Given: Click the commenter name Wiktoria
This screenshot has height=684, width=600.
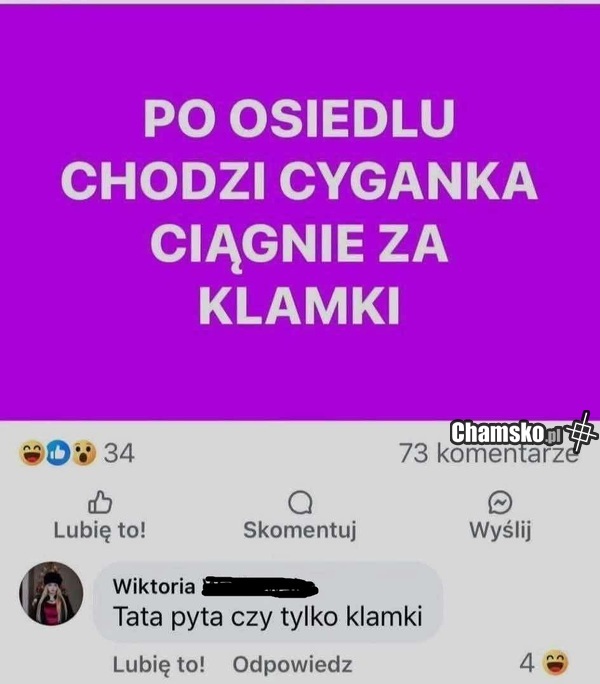Looking at the screenshot, I should 154,586.
